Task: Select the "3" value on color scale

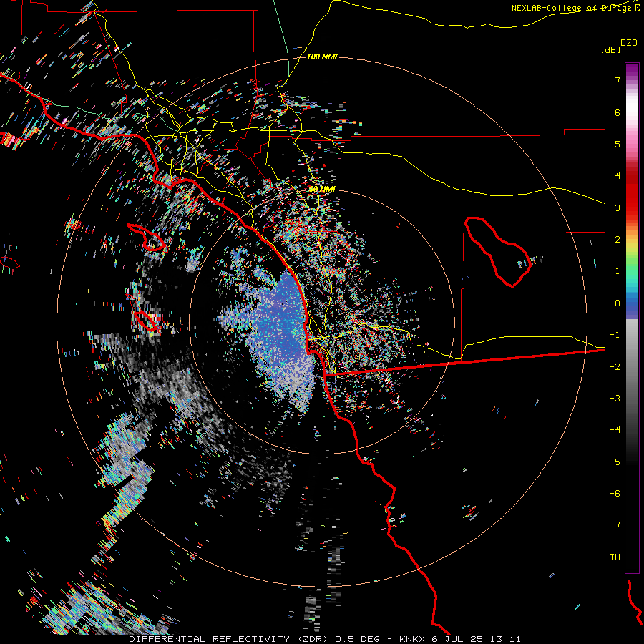Action: [x=618, y=208]
